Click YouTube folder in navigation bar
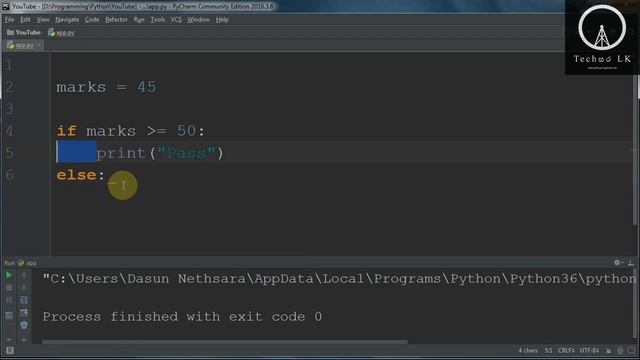Viewport: 640px width, 360px height. (x=24, y=33)
